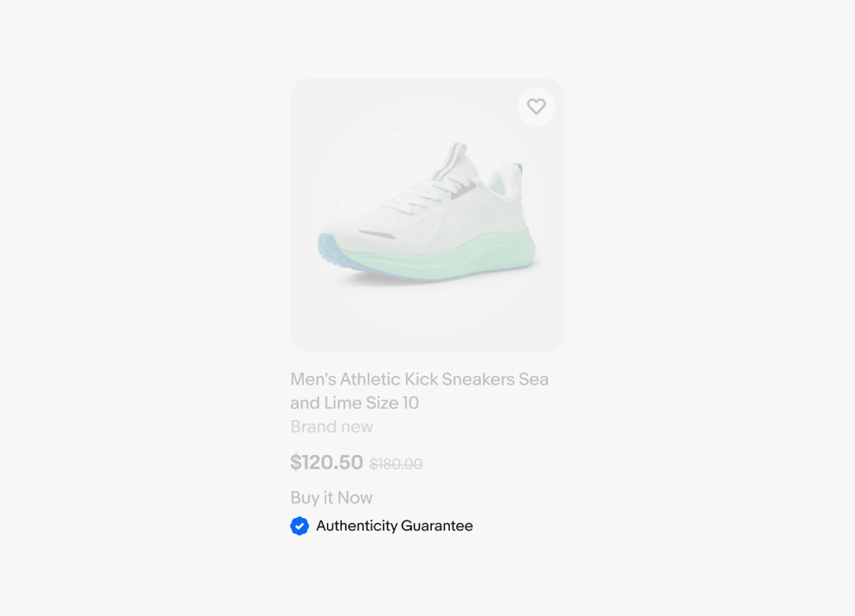
Task: Click the word 'Guarantee' beside the badge
Action: click(x=437, y=526)
